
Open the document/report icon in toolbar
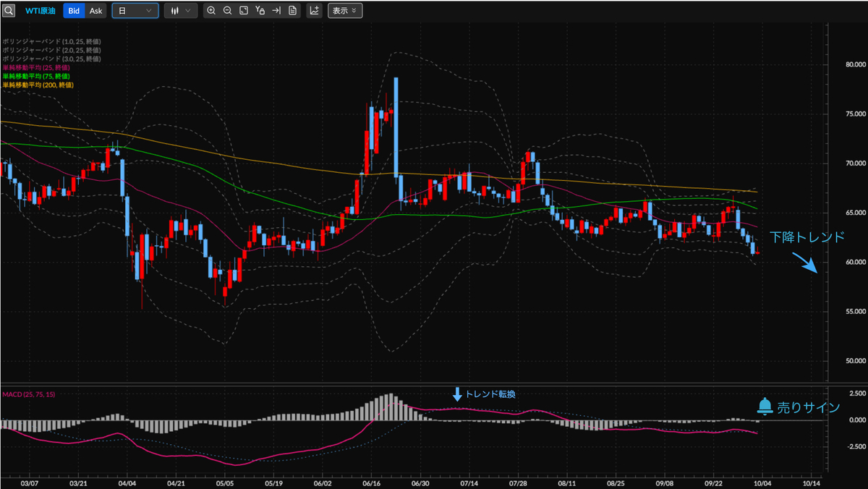click(292, 11)
